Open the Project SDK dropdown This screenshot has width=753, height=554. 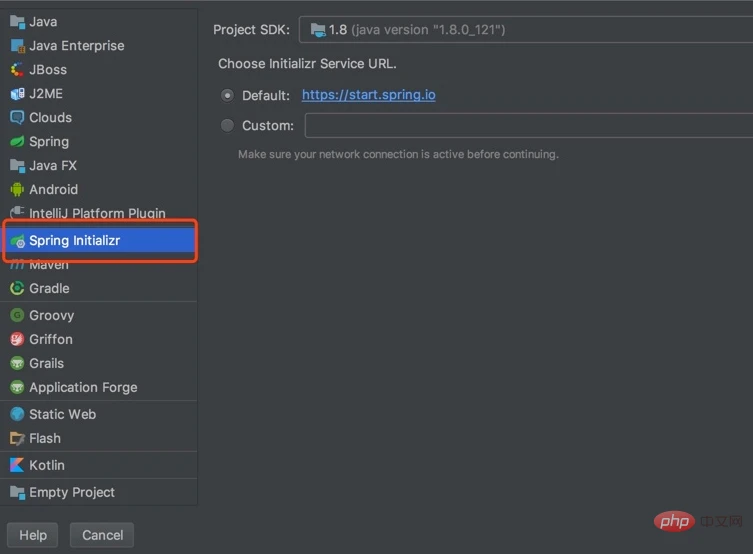[526, 30]
